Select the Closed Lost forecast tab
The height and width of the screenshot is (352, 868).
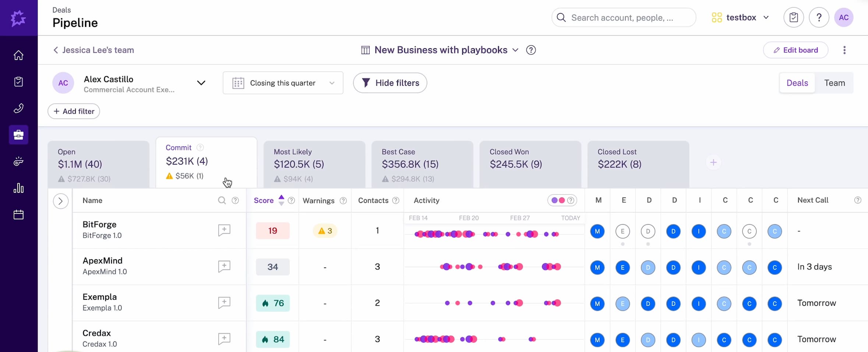tap(638, 164)
